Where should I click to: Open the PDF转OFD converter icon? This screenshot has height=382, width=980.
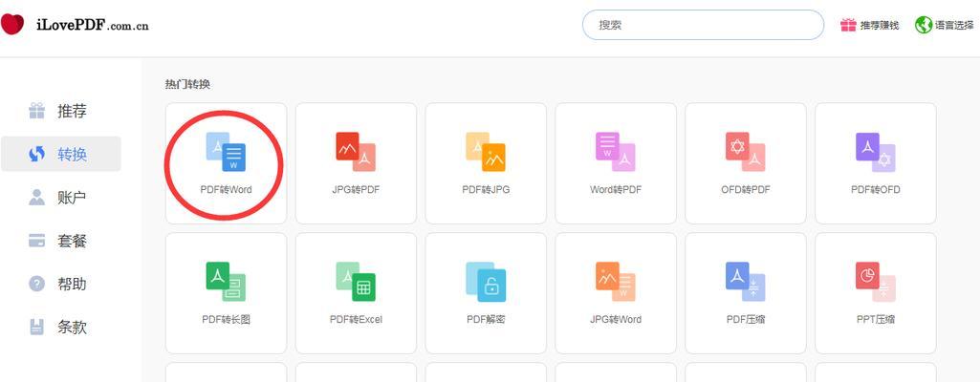pos(876,151)
